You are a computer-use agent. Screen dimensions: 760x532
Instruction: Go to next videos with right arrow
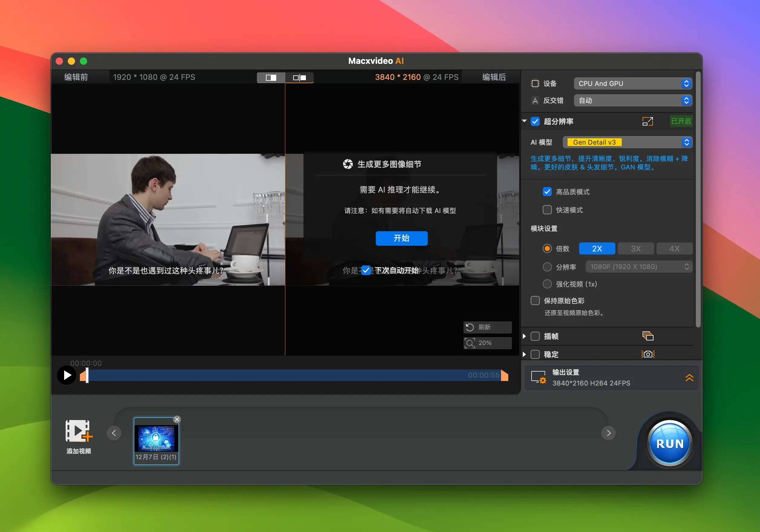click(x=608, y=433)
